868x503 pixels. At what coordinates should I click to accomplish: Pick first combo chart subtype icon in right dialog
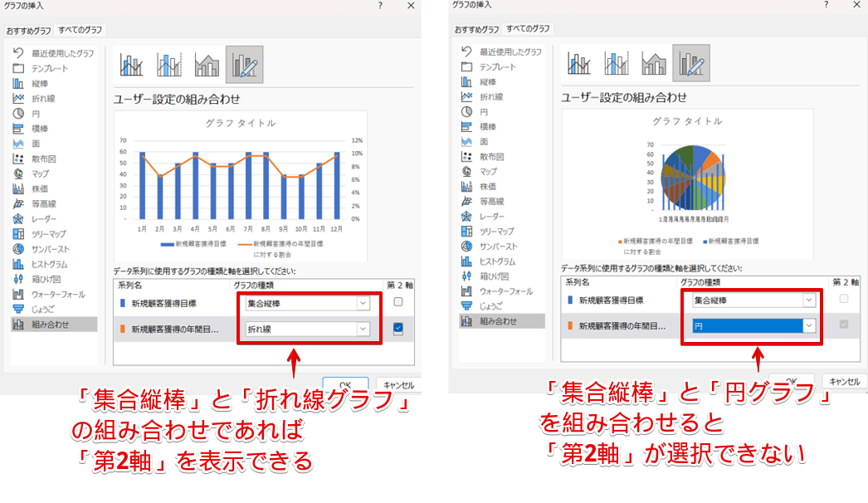(581, 65)
